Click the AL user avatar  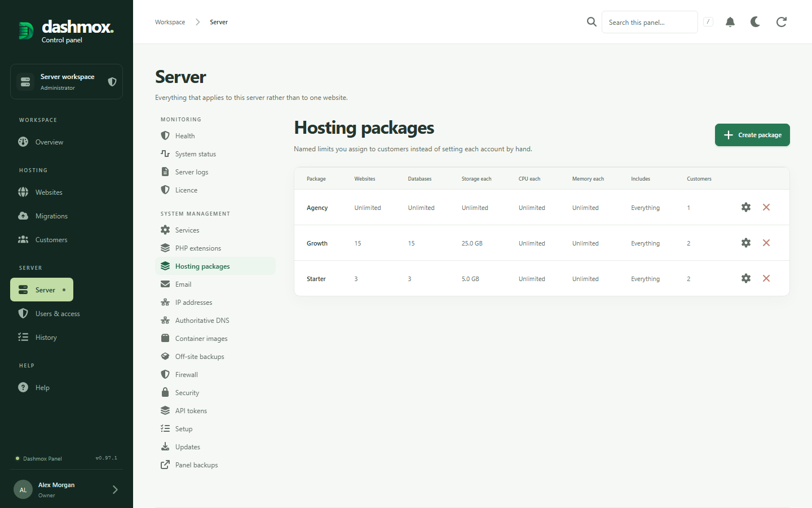tap(23, 490)
